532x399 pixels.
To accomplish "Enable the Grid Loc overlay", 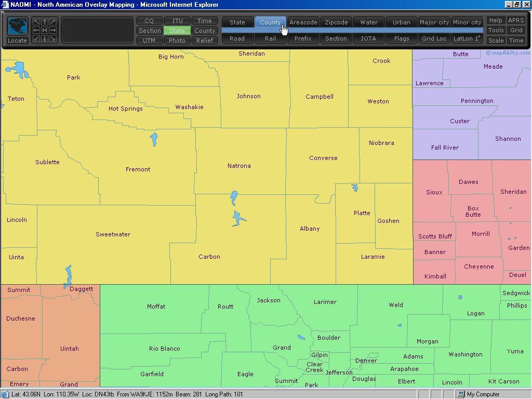I will 434,38.
